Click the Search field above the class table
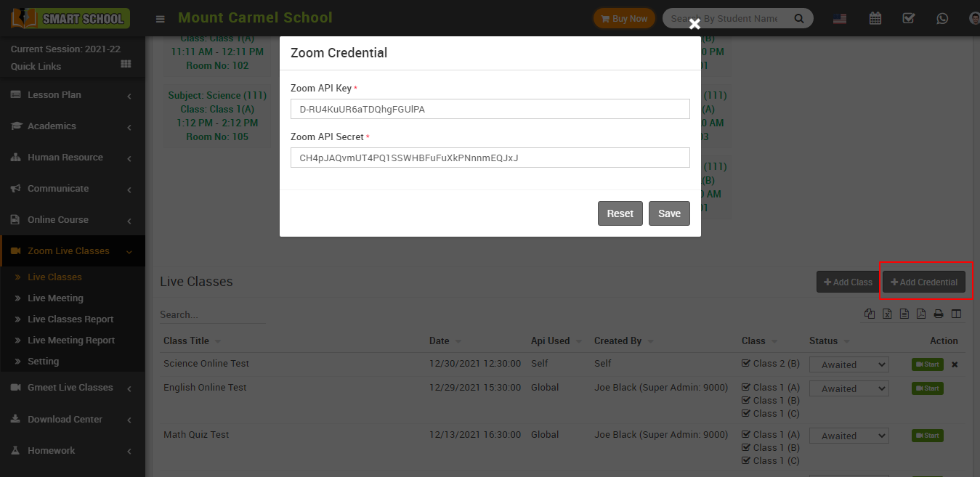This screenshot has height=477, width=980. click(211, 314)
